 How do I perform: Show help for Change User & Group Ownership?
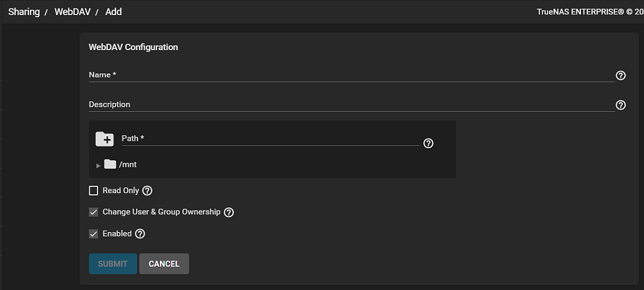(x=229, y=212)
